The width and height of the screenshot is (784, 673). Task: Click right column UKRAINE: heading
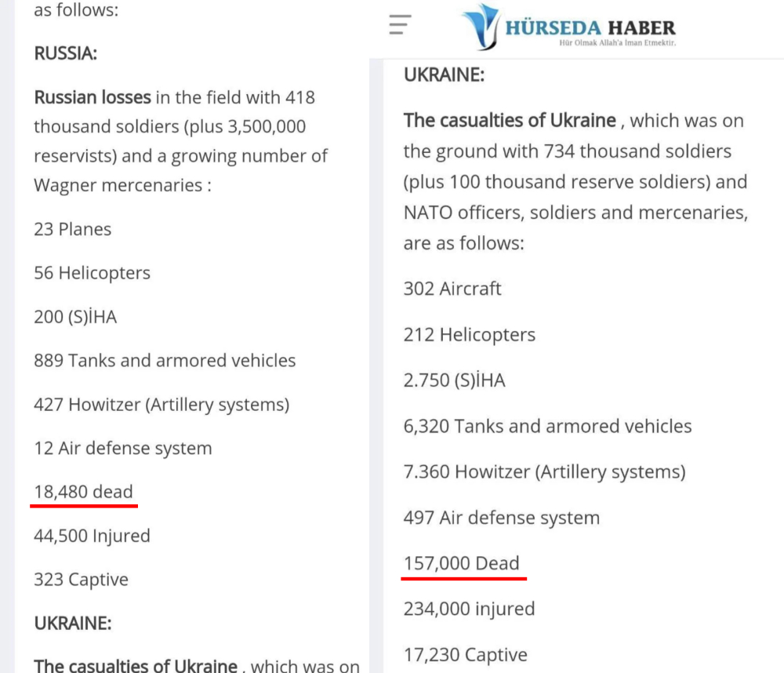pyautogui.click(x=444, y=75)
